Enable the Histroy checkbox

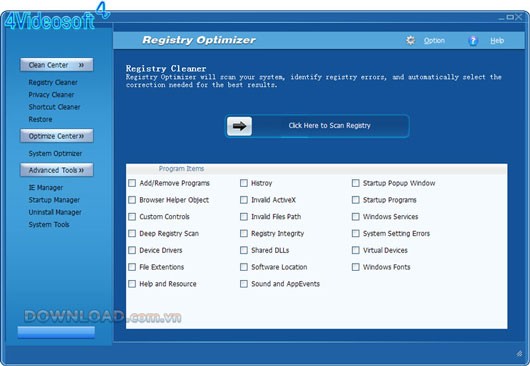(244, 183)
